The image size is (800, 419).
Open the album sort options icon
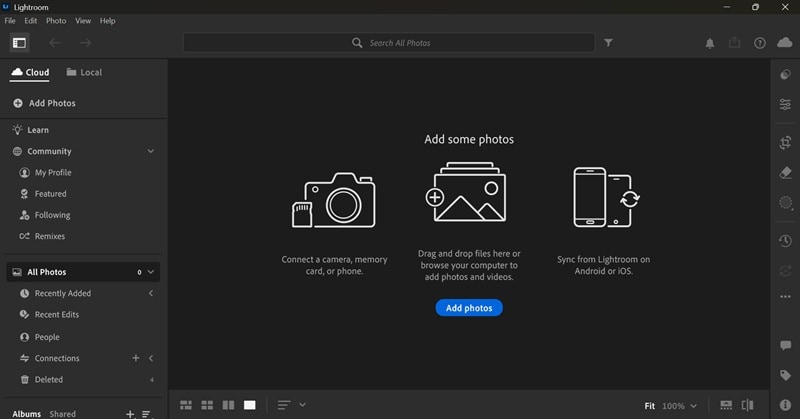point(146,414)
